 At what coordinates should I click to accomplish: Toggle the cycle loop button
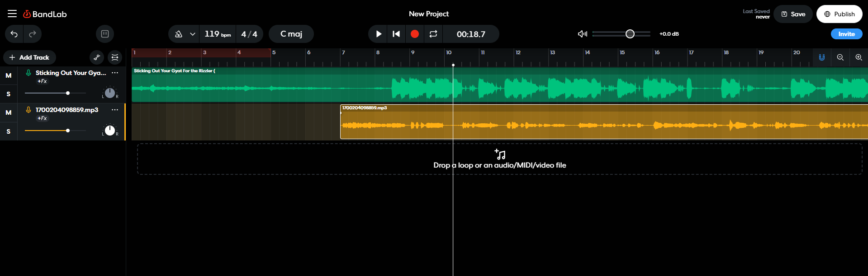point(433,34)
